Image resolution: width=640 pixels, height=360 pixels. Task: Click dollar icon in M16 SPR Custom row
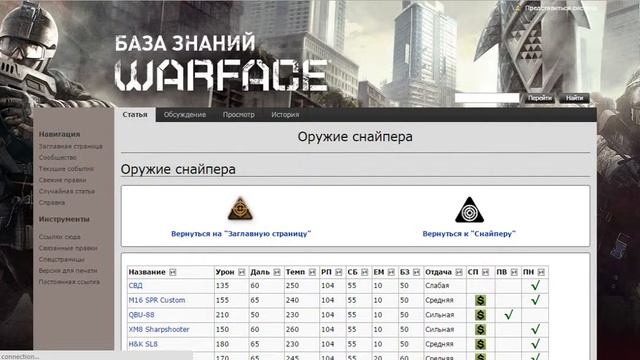tap(480, 300)
